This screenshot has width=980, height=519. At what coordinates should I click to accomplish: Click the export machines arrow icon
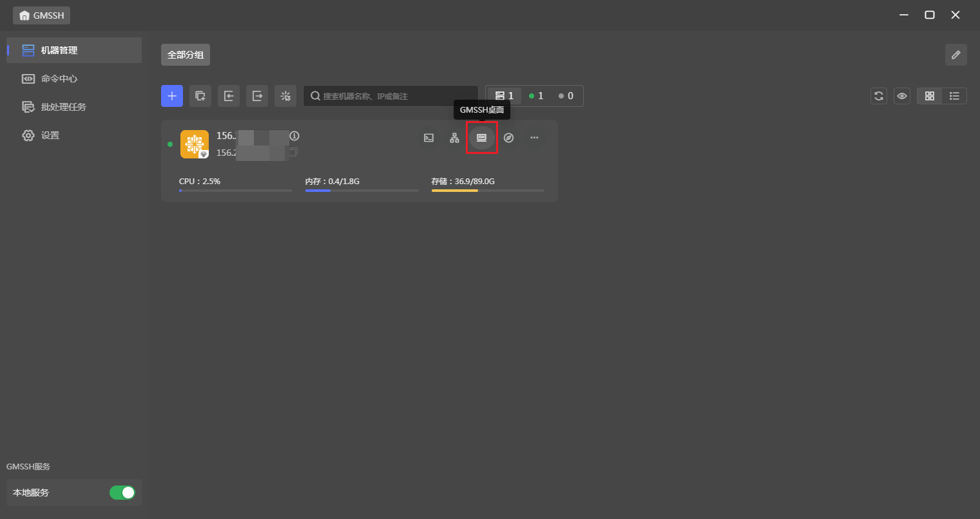pyautogui.click(x=257, y=96)
